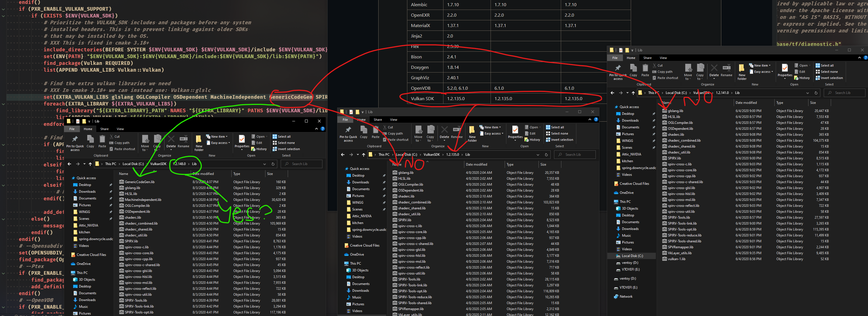
Task: Click the refresh button in the address bar
Action: (x=816, y=93)
